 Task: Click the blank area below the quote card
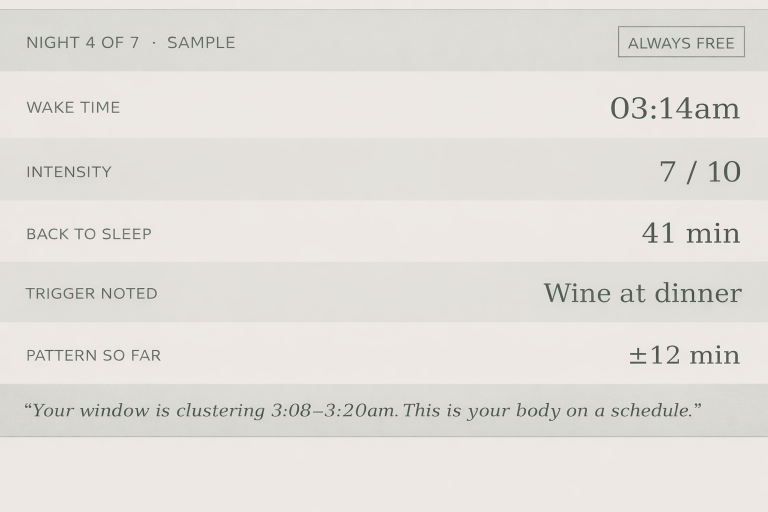point(384,474)
